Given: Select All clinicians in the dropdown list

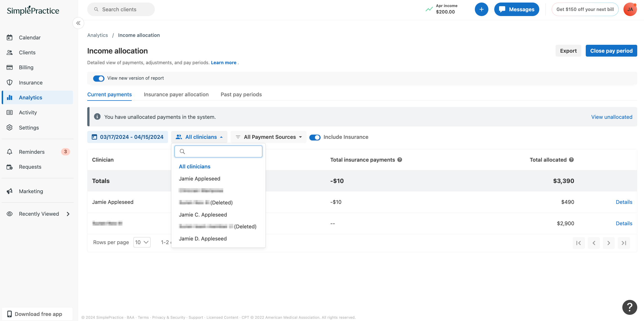Looking at the screenshot, I should 194,166.
